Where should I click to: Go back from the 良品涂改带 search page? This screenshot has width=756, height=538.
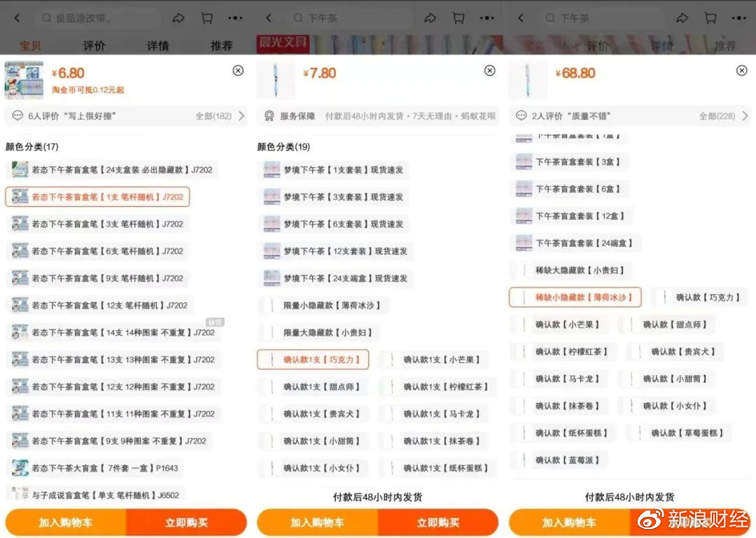(17, 18)
